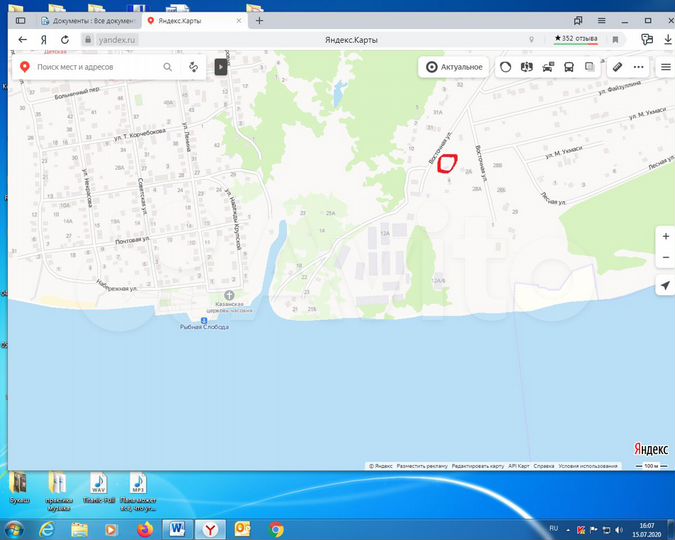This screenshot has height=540, width=675.
Task: Zoom in with the plus button
Action: click(665, 237)
